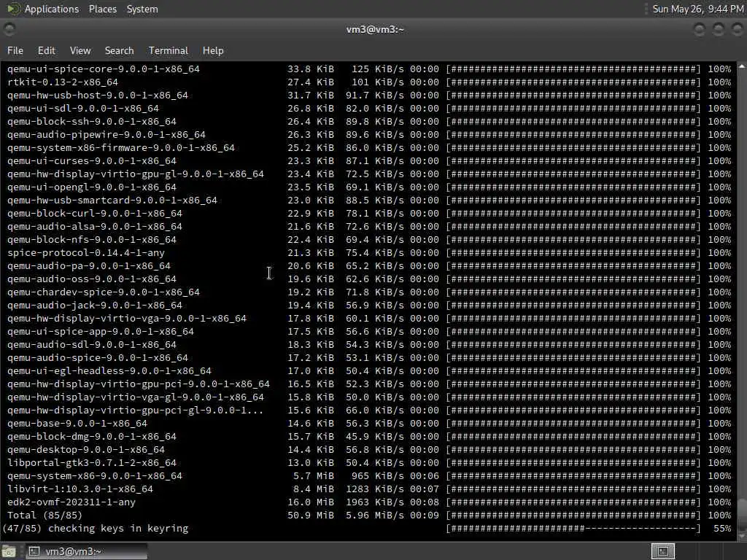Viewport: 747px width, 560px height.
Task: Click the Total (85/85) progress bar
Action: (573, 516)
